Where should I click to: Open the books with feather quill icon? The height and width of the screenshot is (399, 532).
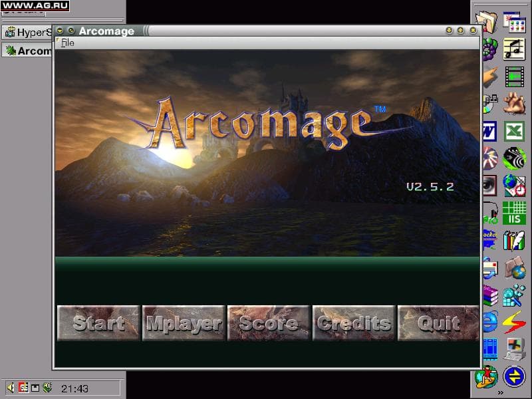point(514,240)
